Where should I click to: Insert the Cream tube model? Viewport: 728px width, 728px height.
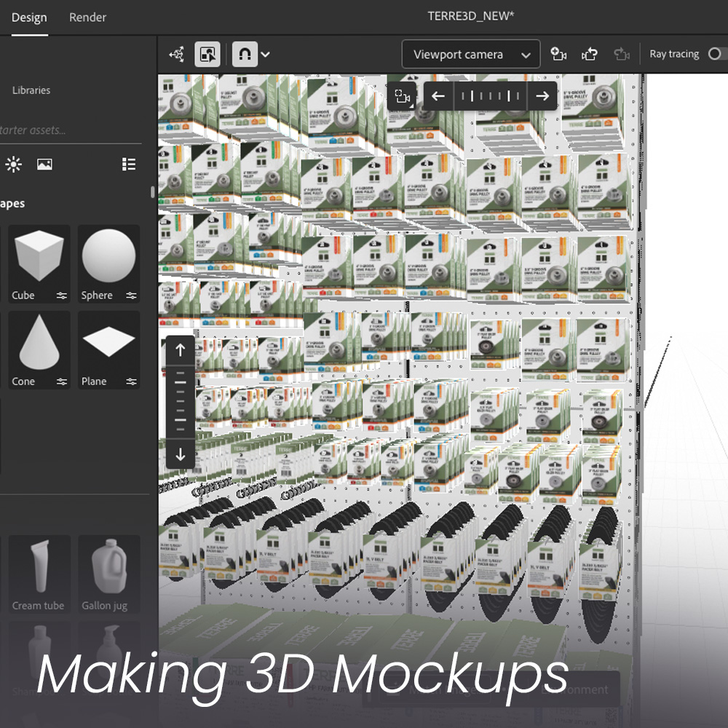[x=39, y=574]
